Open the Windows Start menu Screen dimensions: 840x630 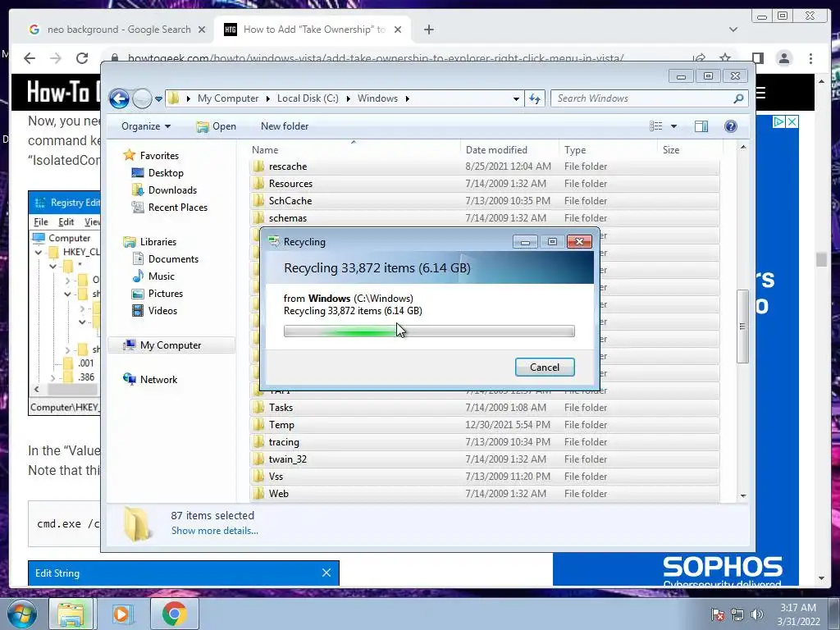21,614
